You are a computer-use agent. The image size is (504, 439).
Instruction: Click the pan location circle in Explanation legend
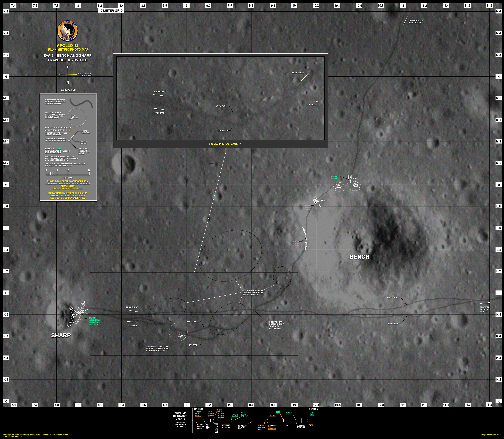77,118
